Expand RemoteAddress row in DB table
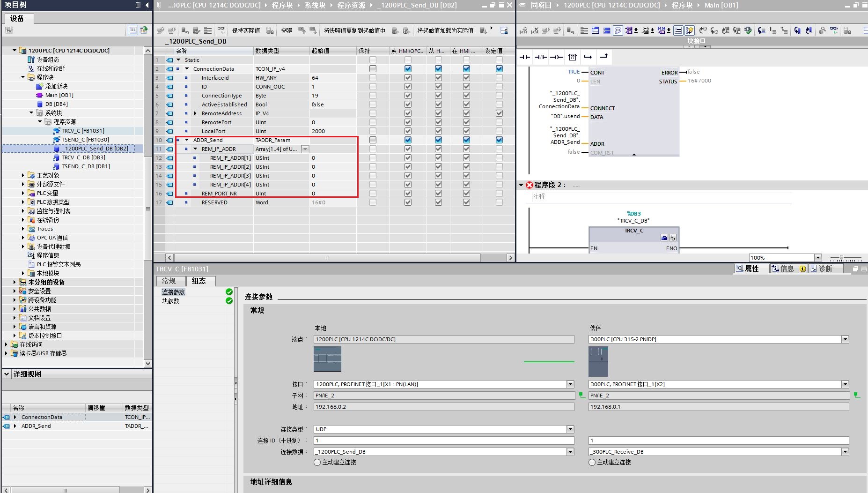The image size is (868, 493). 195,113
